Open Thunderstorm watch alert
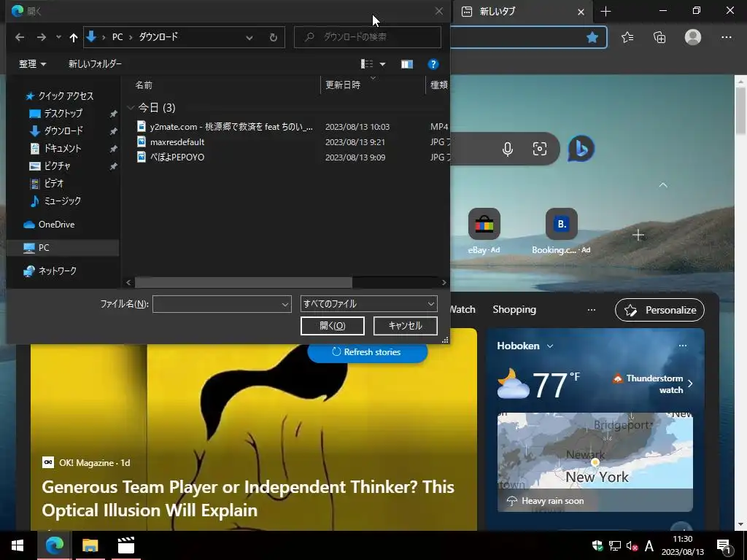This screenshot has width=747, height=560. pyautogui.click(x=652, y=384)
